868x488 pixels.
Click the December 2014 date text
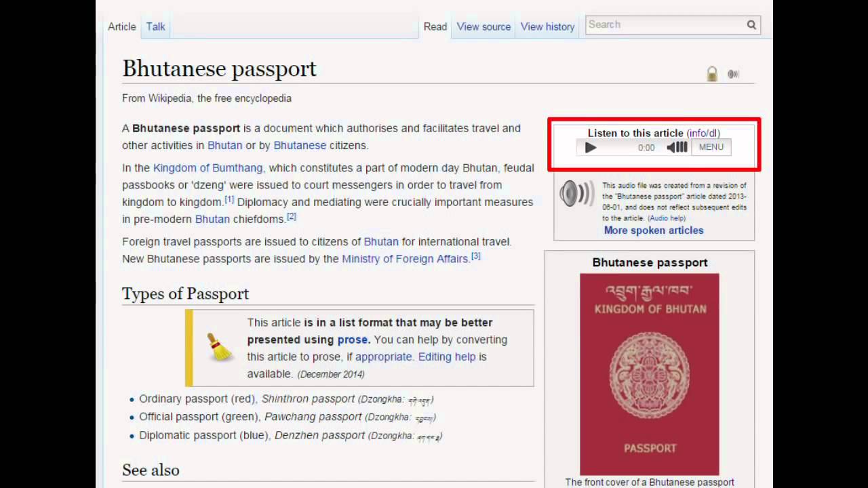pyautogui.click(x=331, y=374)
